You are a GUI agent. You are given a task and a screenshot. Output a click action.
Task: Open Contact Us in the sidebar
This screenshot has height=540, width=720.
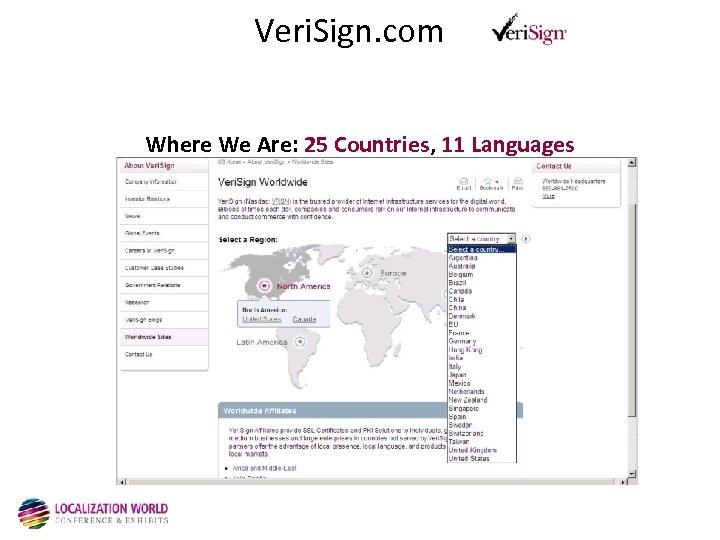click(x=138, y=354)
